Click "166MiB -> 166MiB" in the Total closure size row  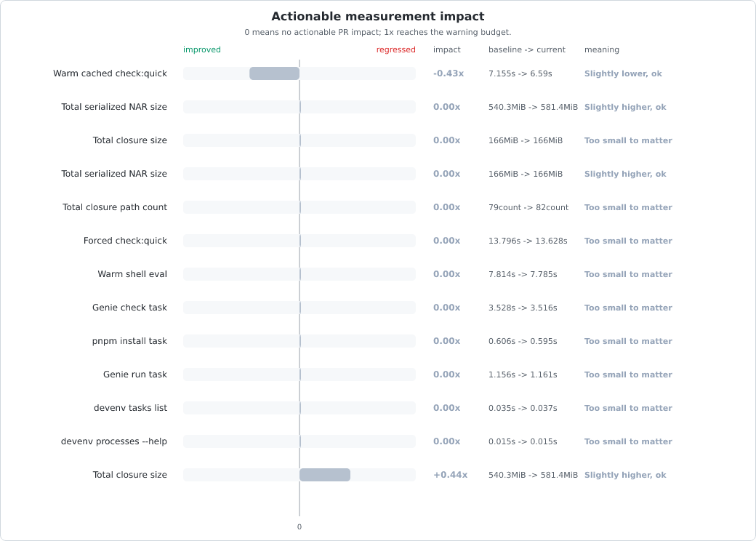pos(526,140)
